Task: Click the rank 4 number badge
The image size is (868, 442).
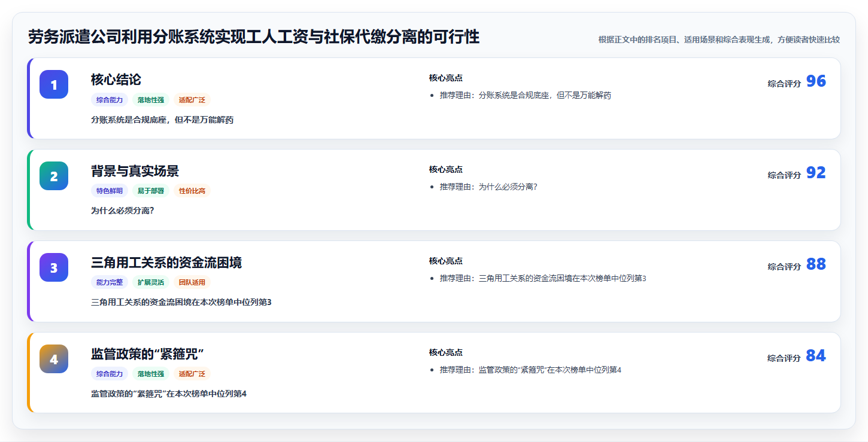Action: pyautogui.click(x=54, y=359)
